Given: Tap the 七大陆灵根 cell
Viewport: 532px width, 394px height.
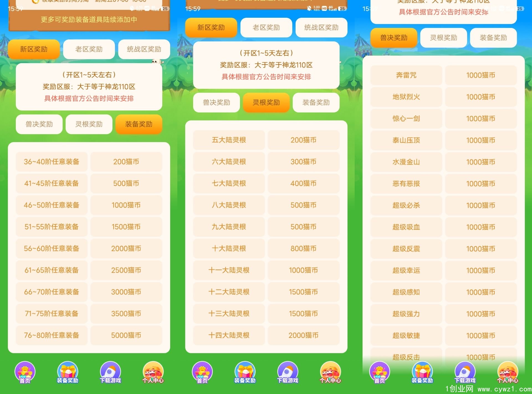Looking at the screenshot, I should click(229, 183).
